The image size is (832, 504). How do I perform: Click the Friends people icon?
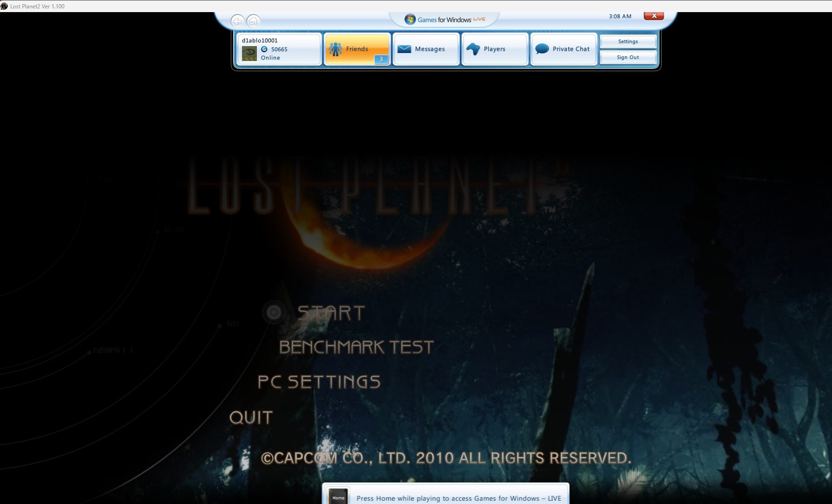click(x=335, y=49)
